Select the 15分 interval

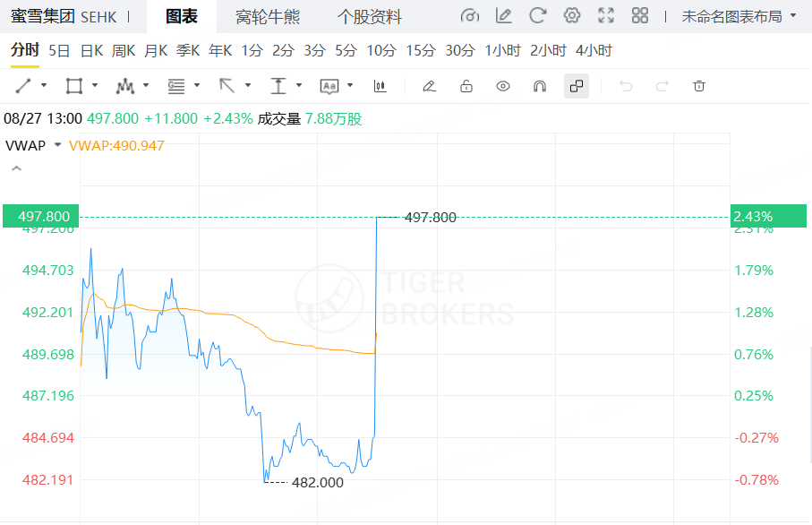pyautogui.click(x=421, y=51)
